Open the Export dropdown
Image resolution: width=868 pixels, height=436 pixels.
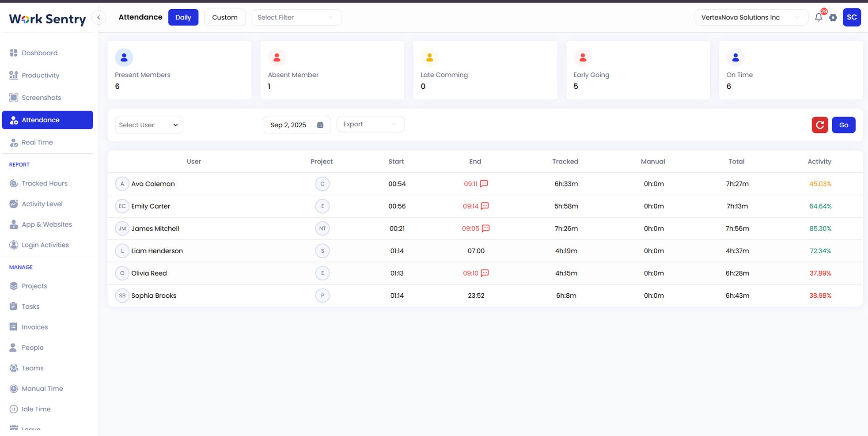click(370, 124)
